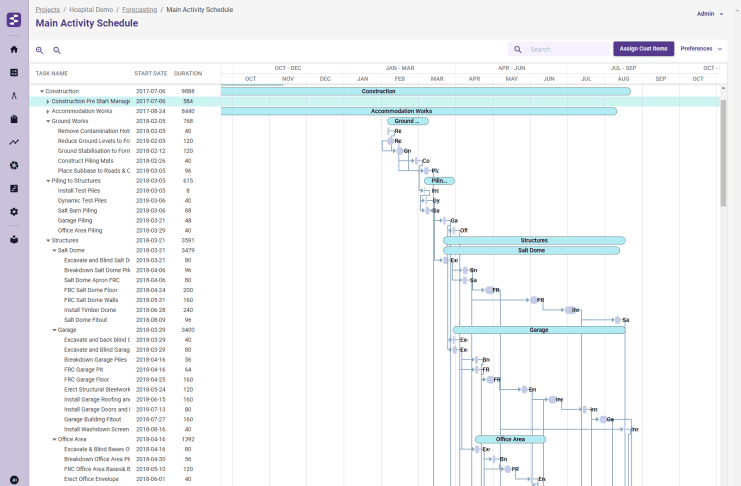Open the Admin user menu

(709, 14)
